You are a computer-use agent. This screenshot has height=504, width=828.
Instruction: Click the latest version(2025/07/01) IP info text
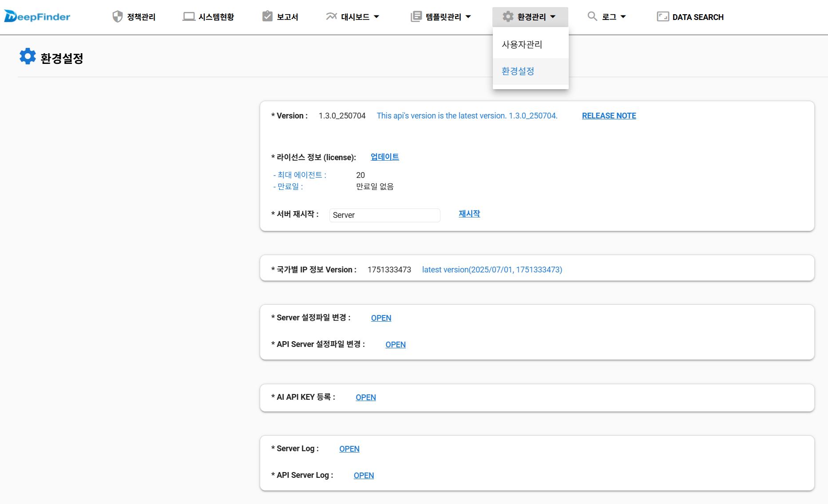tap(492, 270)
